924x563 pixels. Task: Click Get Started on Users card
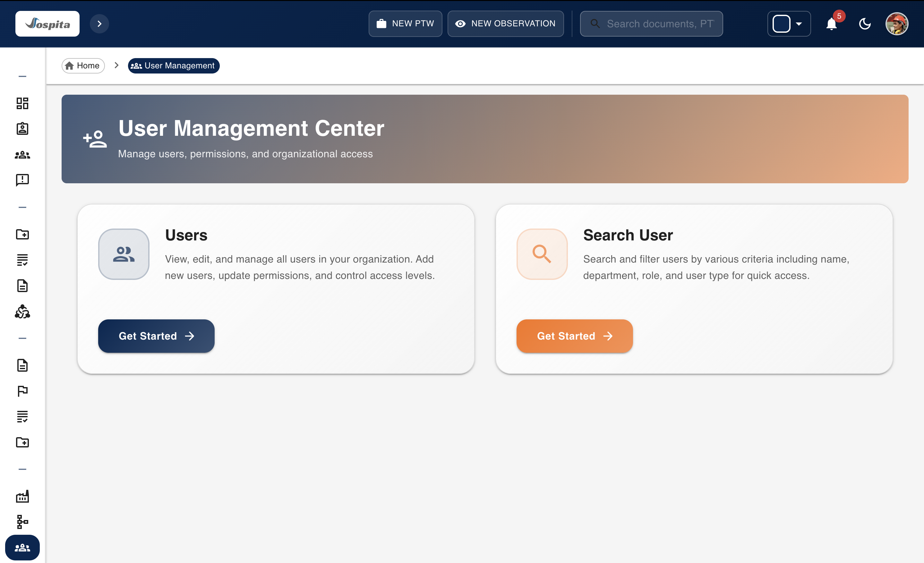[156, 336]
